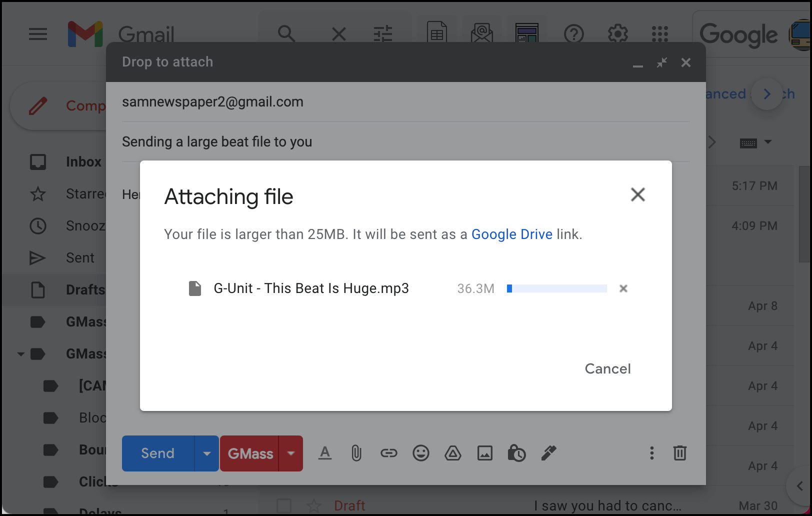The width and height of the screenshot is (812, 516).
Task: Click the insert photo icon
Action: 485,453
